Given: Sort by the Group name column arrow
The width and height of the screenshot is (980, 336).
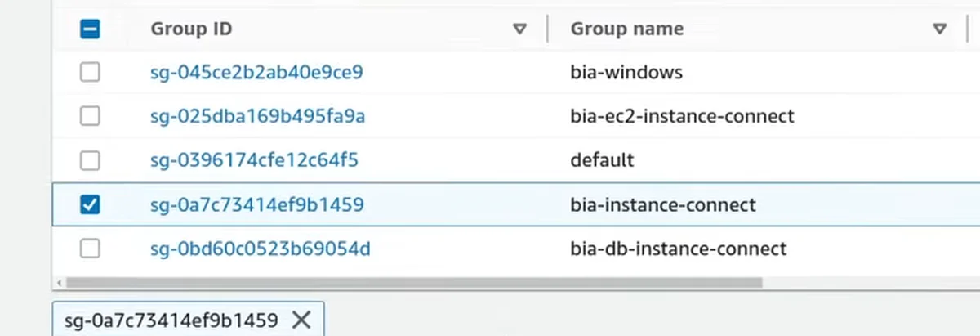Looking at the screenshot, I should coord(939,29).
